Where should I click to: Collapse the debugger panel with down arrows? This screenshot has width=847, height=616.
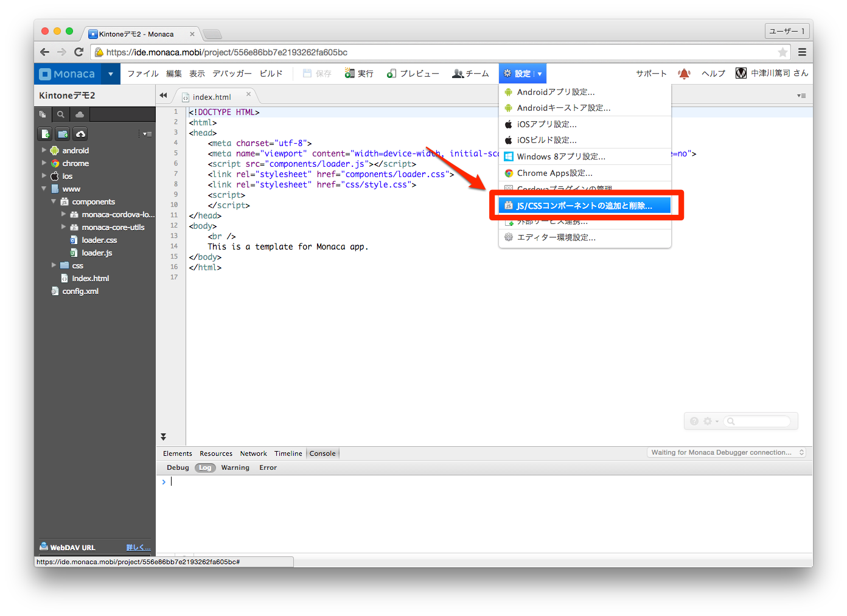coord(163,437)
